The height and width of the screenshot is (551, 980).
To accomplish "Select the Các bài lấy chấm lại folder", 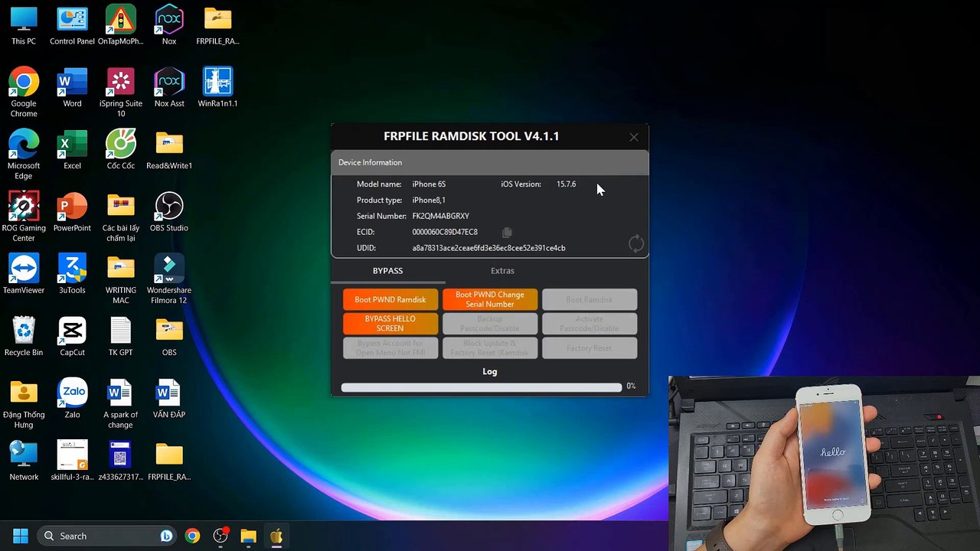I will pyautogui.click(x=121, y=217).
